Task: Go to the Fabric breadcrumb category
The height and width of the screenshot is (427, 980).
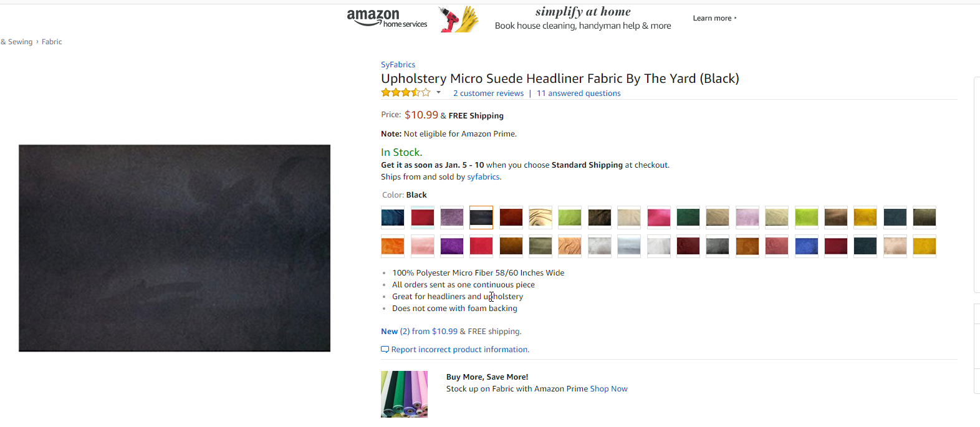Action: (52, 42)
